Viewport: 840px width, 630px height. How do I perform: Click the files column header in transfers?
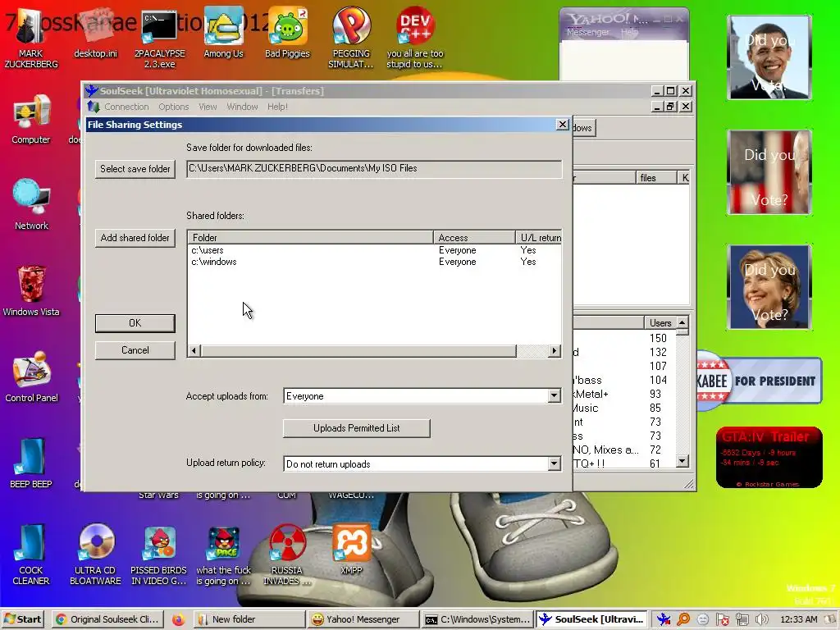[x=656, y=178]
